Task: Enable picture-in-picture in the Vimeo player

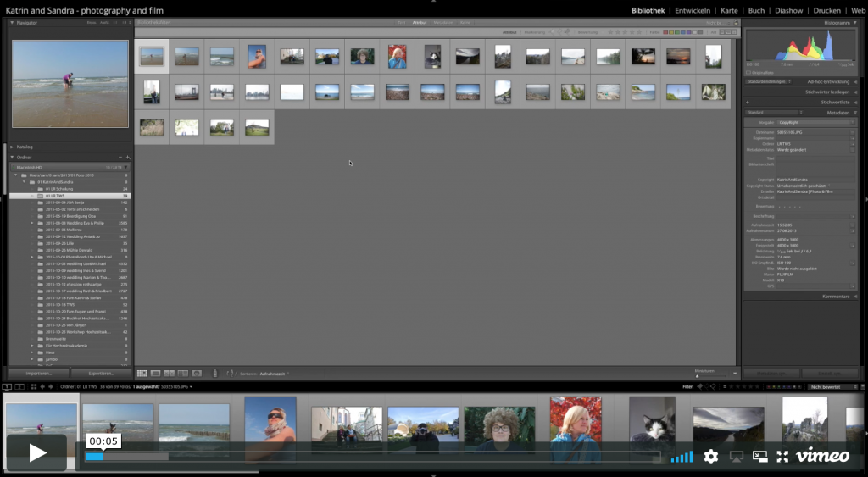Action: click(x=760, y=457)
